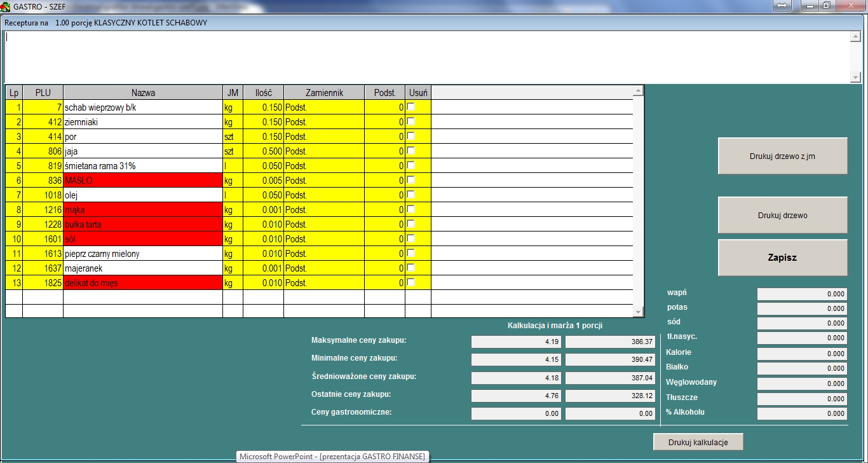Click the Nazwa column header
Viewport: 868px width, 463px height.
point(143,93)
